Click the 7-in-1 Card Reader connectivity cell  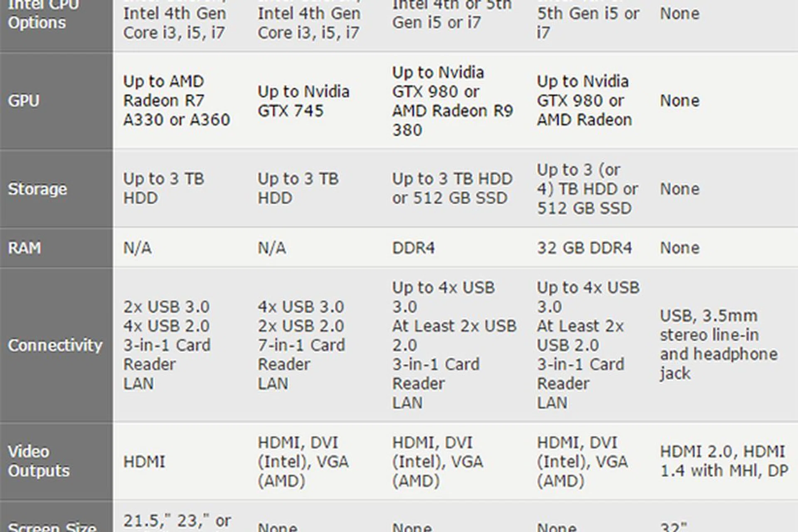[301, 345]
